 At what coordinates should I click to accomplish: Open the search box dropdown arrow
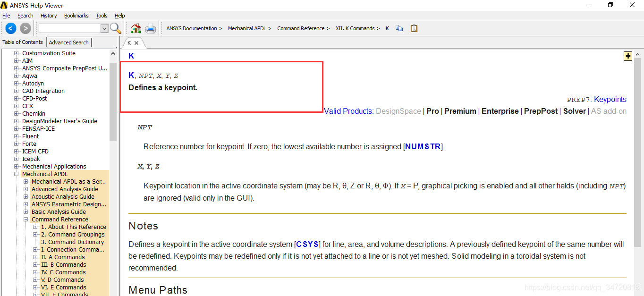104,28
